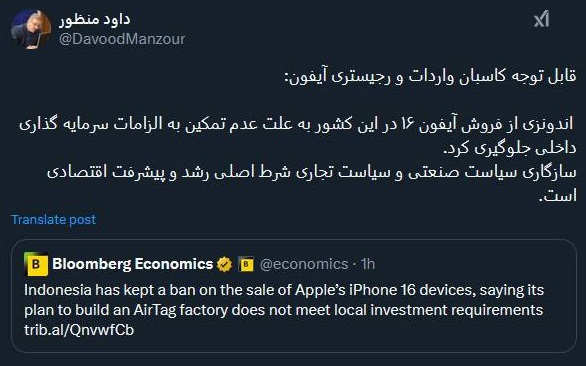This screenshot has width=586, height=366.
Task: Open Davood Manzour's profile avatar photo
Action: click(31, 29)
